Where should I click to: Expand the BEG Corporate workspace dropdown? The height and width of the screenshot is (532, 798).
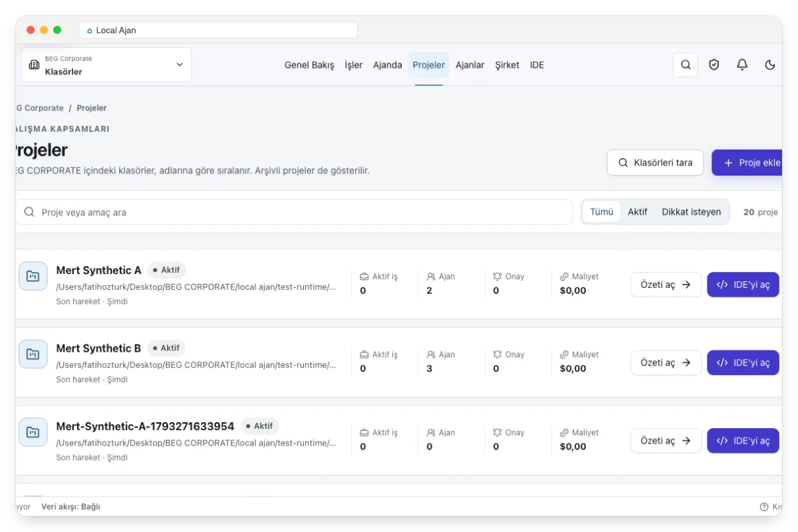click(x=106, y=65)
